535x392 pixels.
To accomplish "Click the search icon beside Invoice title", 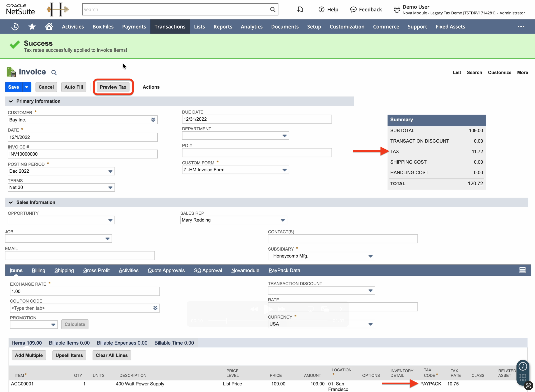I will [x=54, y=72].
